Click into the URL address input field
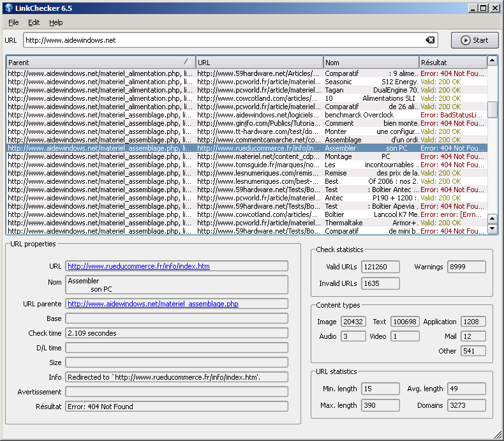Viewport: 504px width, 441px height. coord(223,40)
